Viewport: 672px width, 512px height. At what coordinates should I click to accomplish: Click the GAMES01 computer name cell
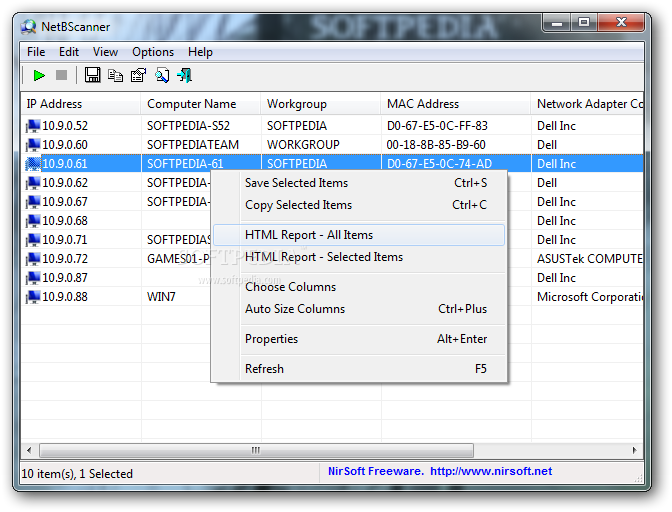click(x=178, y=259)
